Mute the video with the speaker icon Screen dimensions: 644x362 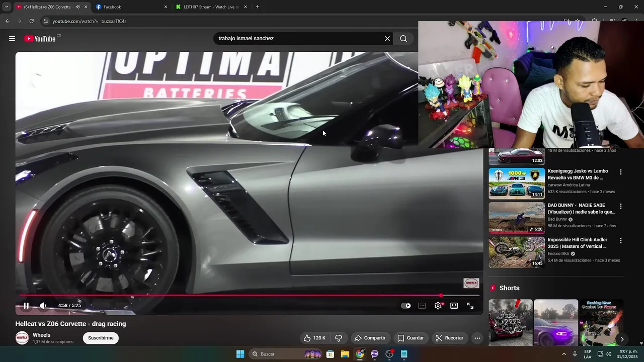43,306
